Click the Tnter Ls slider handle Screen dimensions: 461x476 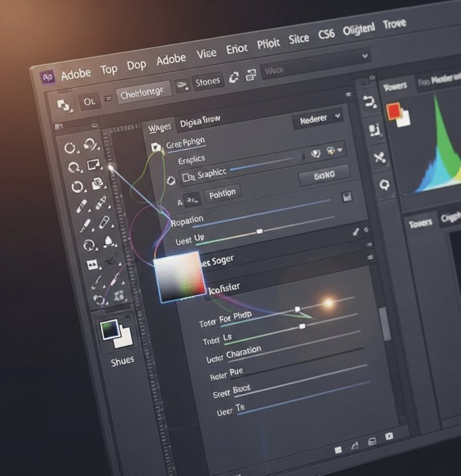pos(302,327)
